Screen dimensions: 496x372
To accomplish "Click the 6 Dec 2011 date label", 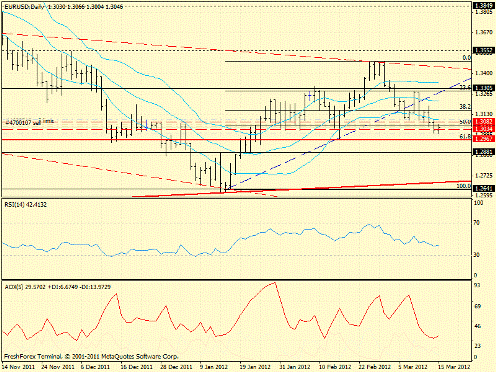I will pyautogui.click(x=96, y=367).
